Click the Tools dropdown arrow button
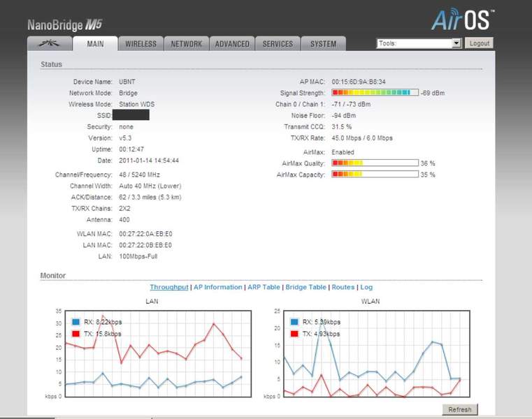 coord(456,43)
